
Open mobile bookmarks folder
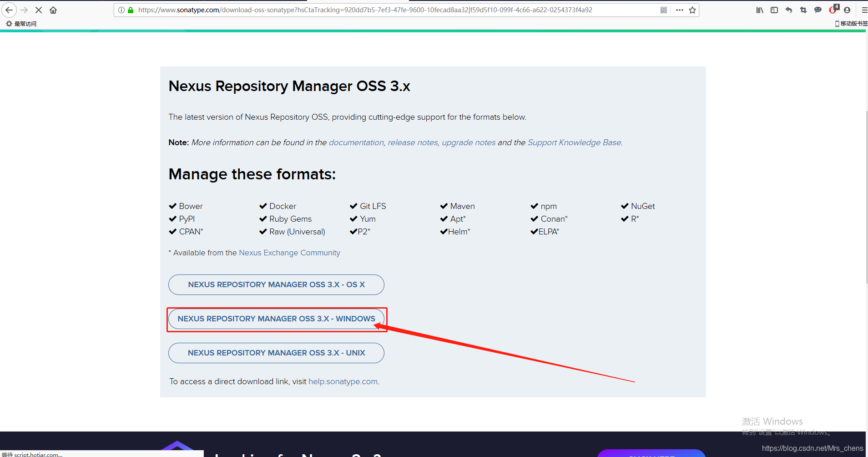[851, 24]
